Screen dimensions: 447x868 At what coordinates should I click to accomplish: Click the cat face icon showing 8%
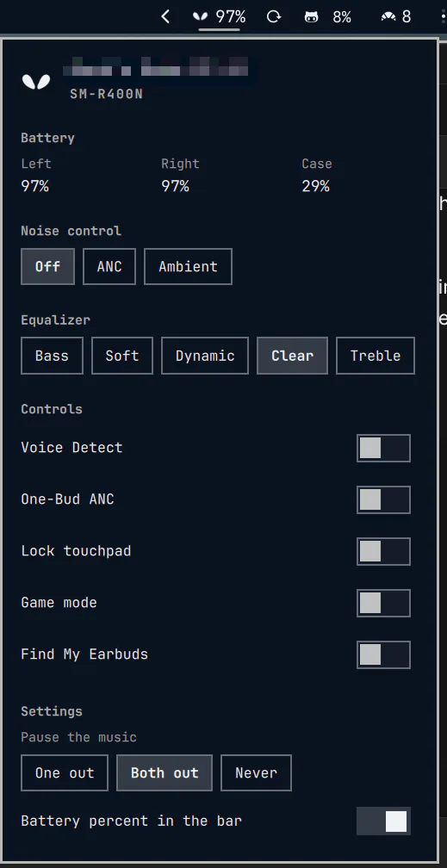click(311, 17)
